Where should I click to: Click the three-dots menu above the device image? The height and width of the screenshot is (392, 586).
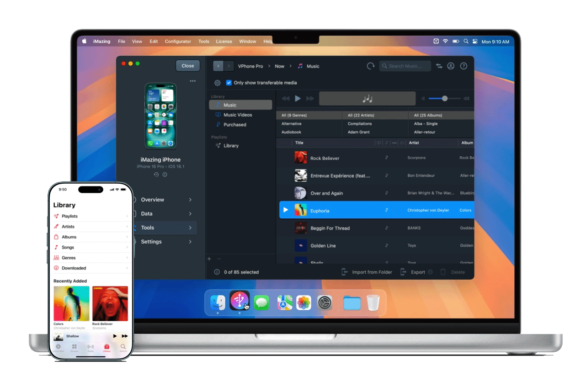(193, 81)
